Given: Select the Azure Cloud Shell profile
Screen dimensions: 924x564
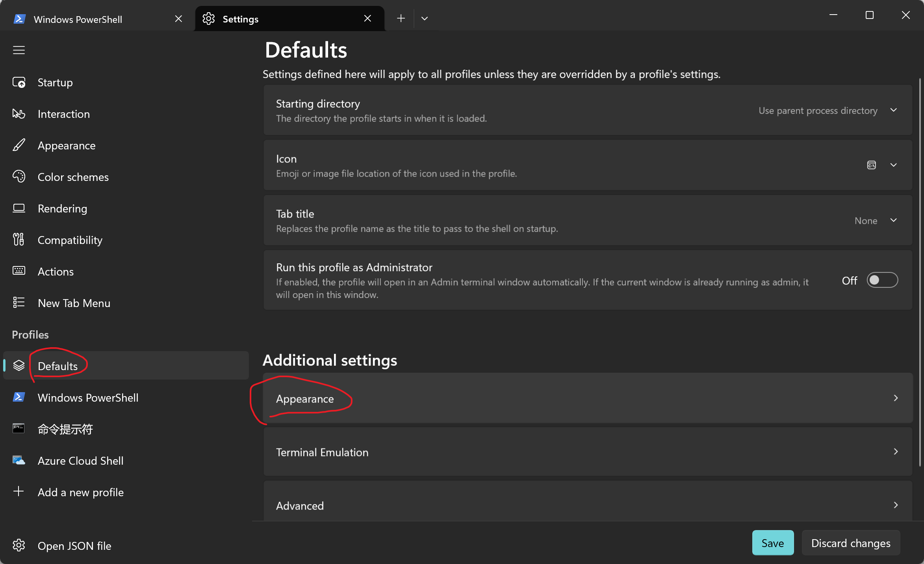Looking at the screenshot, I should click(x=80, y=461).
